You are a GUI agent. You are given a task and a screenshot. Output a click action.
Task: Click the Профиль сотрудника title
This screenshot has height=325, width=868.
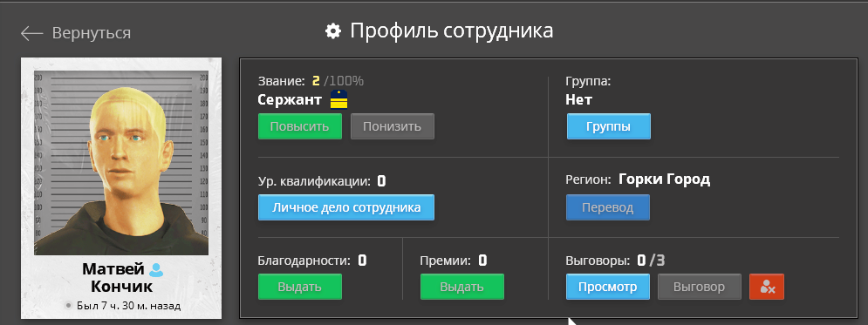(x=451, y=31)
